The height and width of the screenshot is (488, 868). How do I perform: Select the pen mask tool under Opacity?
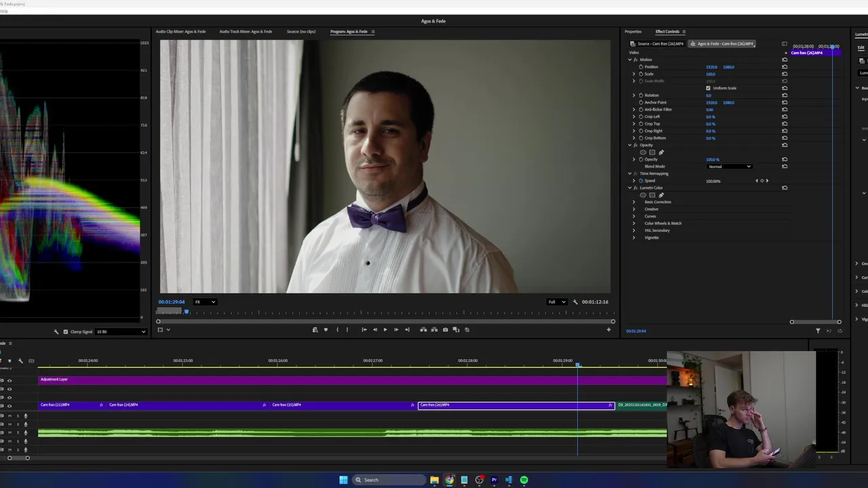661,152
